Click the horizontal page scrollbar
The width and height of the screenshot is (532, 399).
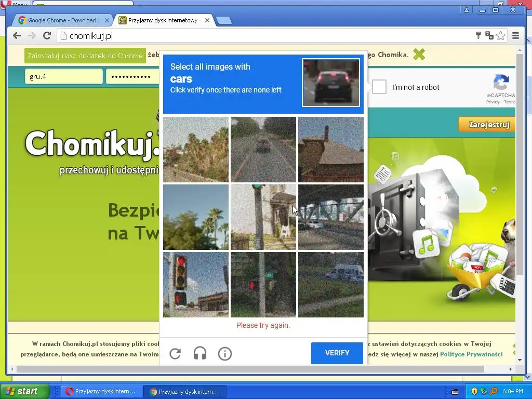tap(250, 369)
